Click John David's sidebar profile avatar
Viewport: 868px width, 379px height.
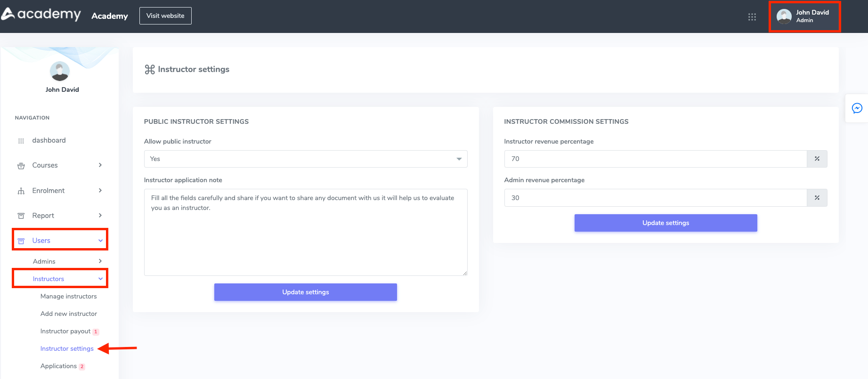(60, 72)
